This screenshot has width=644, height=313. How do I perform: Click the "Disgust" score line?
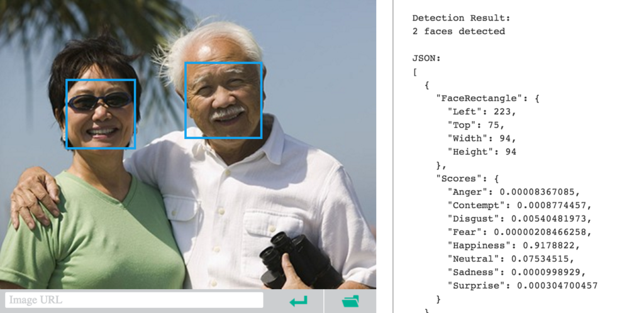[x=519, y=219]
